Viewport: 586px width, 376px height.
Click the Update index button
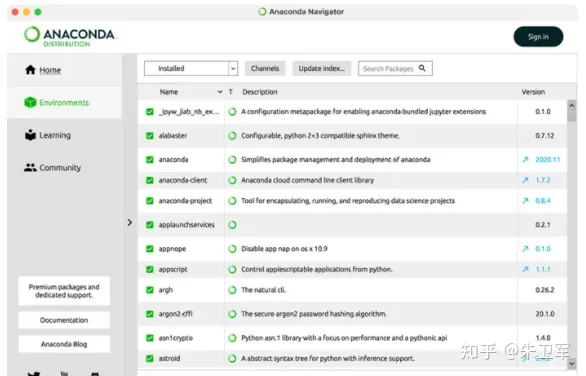321,68
